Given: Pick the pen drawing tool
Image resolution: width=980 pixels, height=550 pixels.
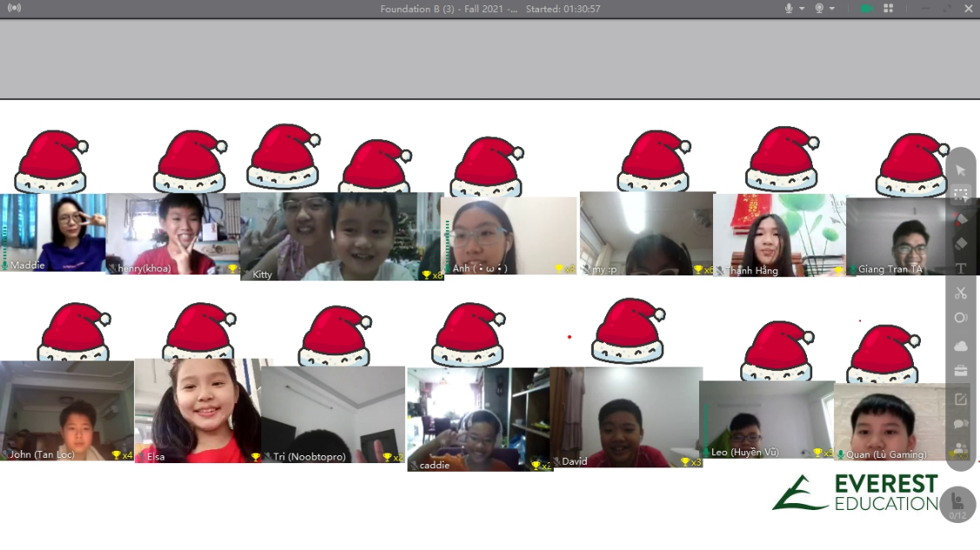Looking at the screenshot, I should point(960,219).
